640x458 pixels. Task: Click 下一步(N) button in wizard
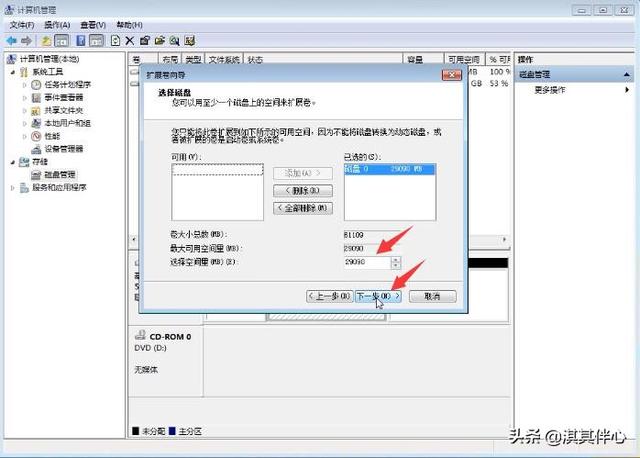[378, 296]
